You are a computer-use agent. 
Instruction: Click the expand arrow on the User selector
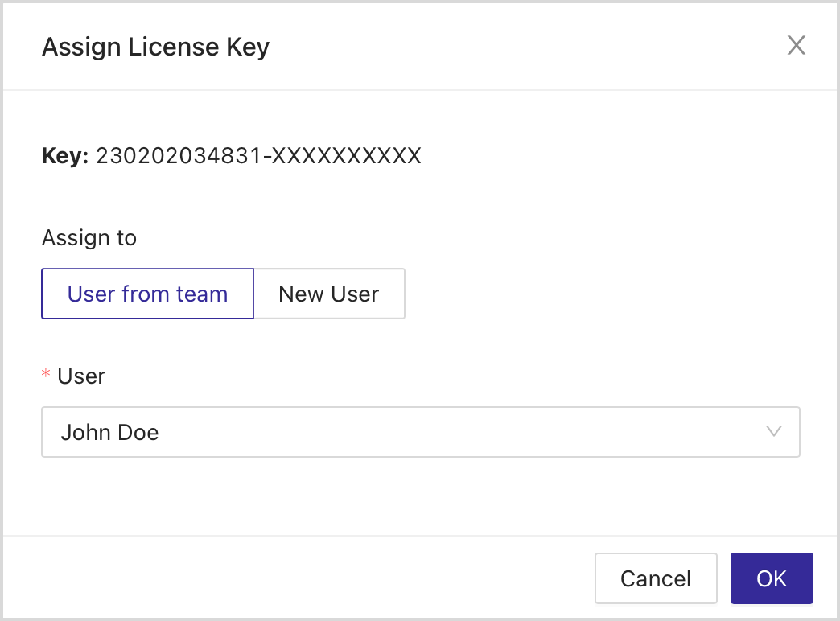pos(774,432)
